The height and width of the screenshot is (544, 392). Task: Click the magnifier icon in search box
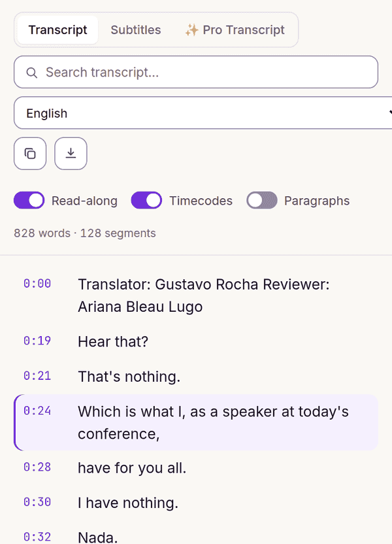31,73
